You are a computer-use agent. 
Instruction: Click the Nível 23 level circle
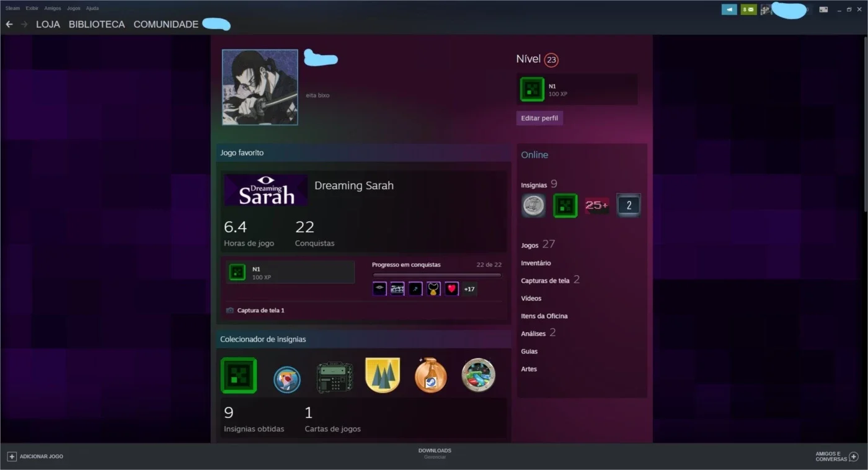point(551,60)
